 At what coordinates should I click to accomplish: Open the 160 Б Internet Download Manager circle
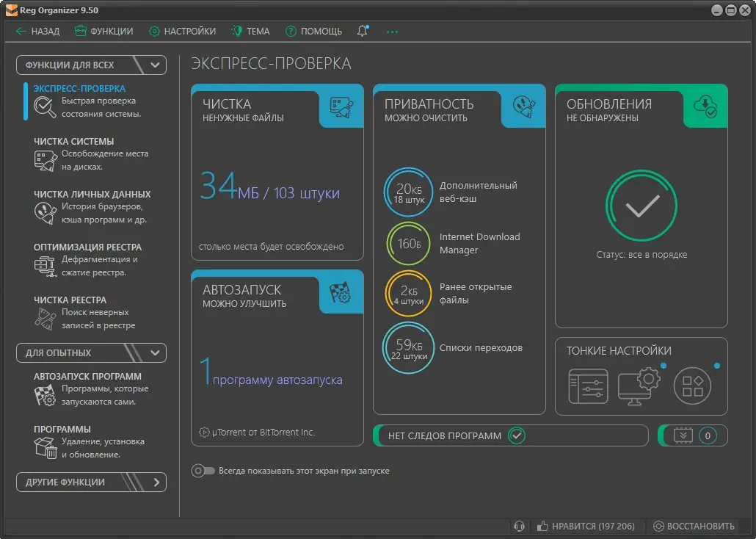(x=408, y=243)
